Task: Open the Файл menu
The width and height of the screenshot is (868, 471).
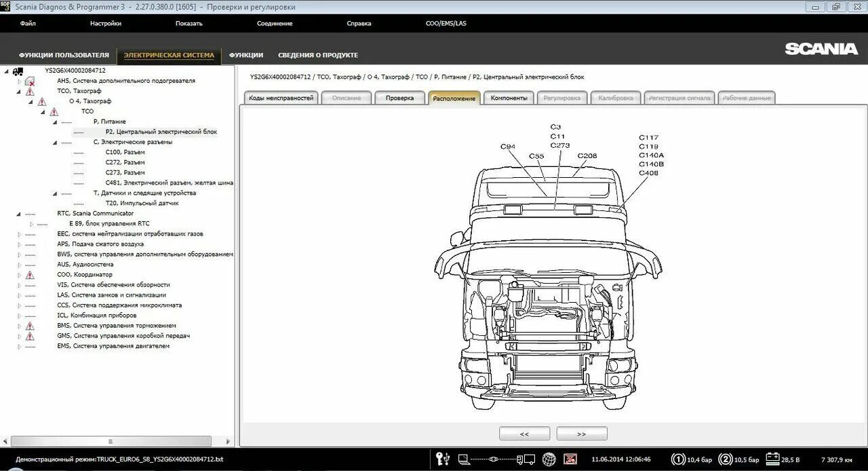Action: [28, 23]
